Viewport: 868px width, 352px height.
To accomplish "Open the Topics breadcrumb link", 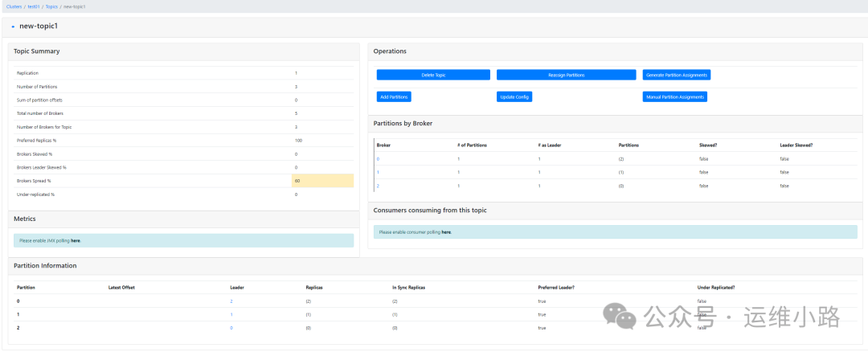I will pyautogui.click(x=51, y=6).
